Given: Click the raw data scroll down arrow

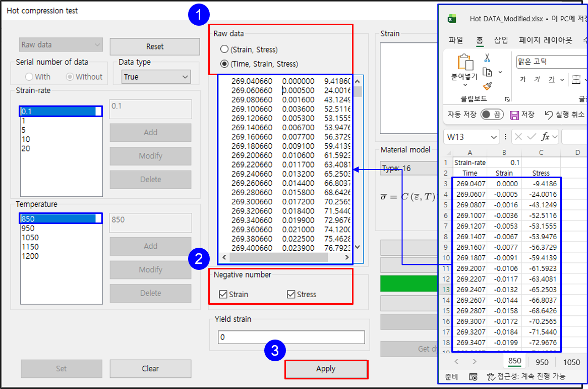Looking at the screenshot, I should pos(358,247).
